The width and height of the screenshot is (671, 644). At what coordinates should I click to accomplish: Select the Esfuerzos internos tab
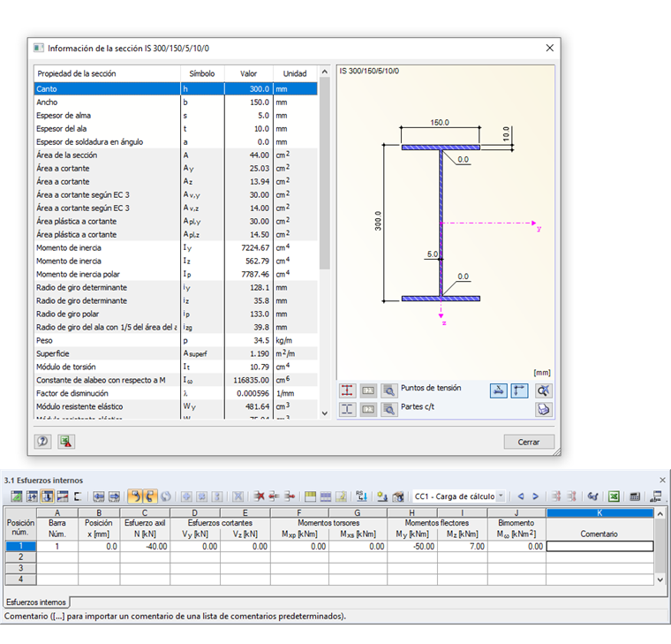(36, 602)
